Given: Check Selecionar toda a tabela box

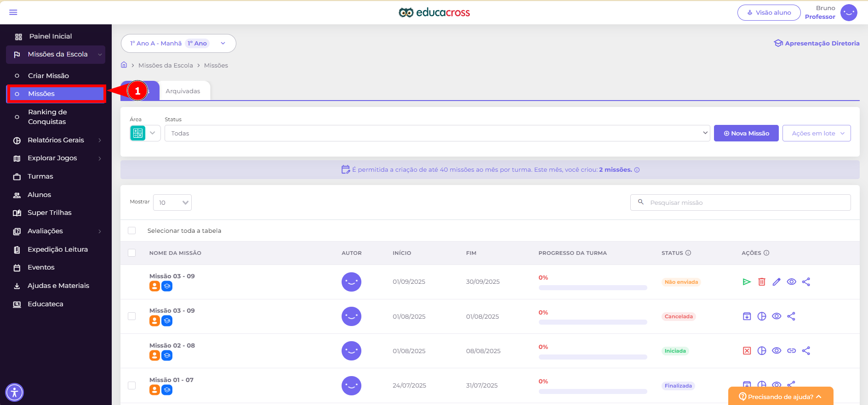Looking at the screenshot, I should click(x=132, y=231).
